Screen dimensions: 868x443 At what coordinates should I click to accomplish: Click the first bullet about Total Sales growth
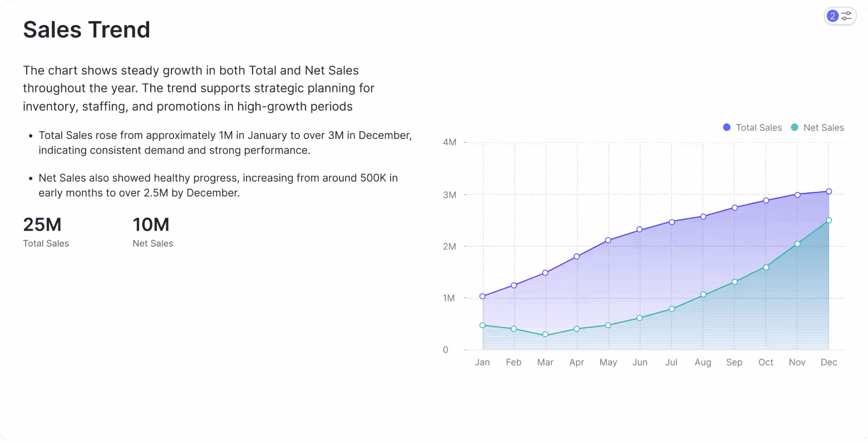tap(225, 142)
